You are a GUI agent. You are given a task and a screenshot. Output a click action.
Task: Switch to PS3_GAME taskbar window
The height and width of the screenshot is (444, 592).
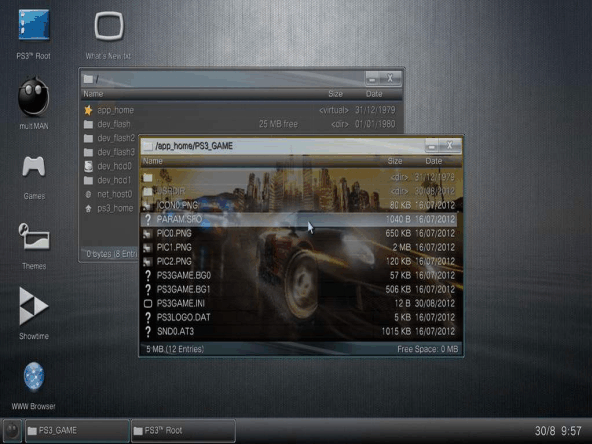(x=77, y=430)
